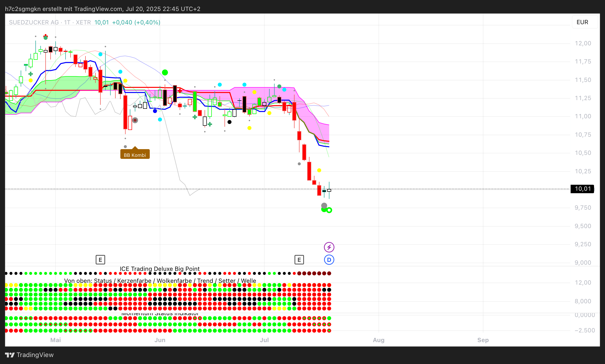Image resolution: width=605 pixels, height=364 pixels.
Task: Click the Aug label on time axis
Action: 378,340
